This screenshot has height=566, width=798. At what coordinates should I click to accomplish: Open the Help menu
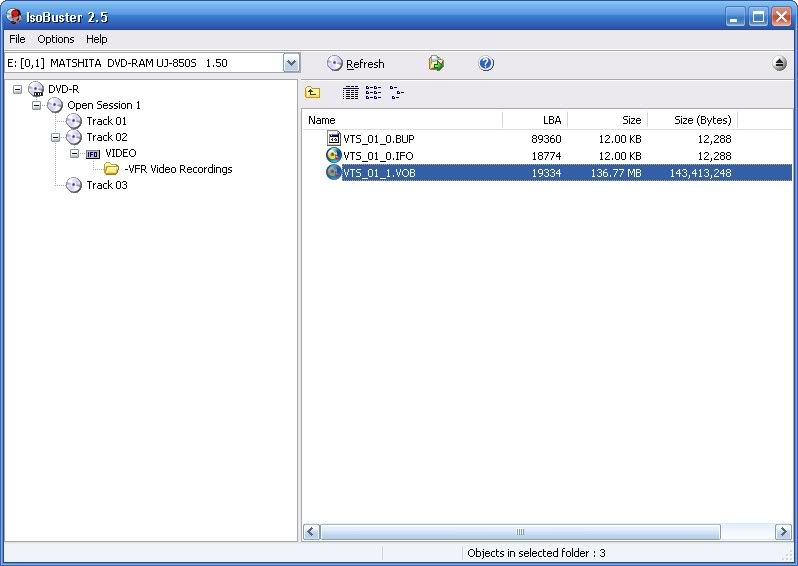pyautogui.click(x=96, y=39)
